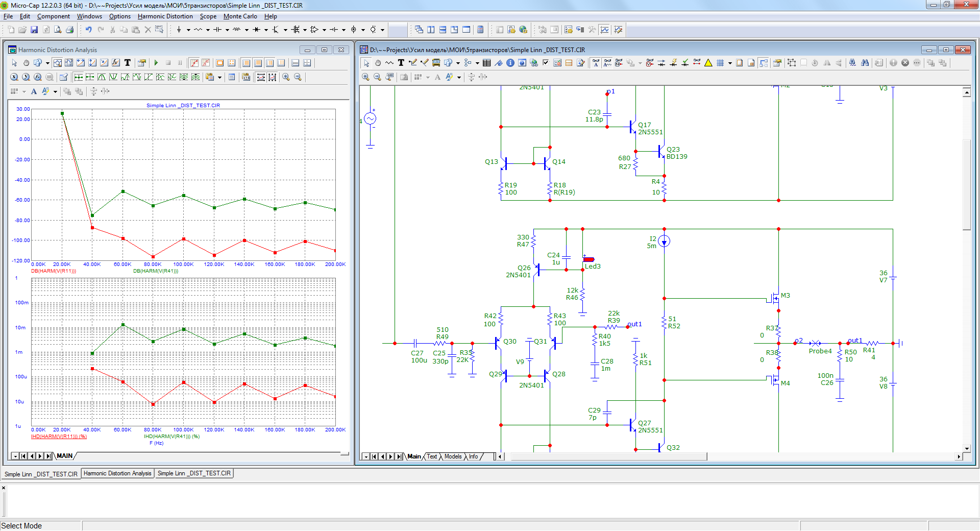Click the Info mode icon in schematic toolbar
The height and width of the screenshot is (531, 980).
pyautogui.click(x=510, y=63)
